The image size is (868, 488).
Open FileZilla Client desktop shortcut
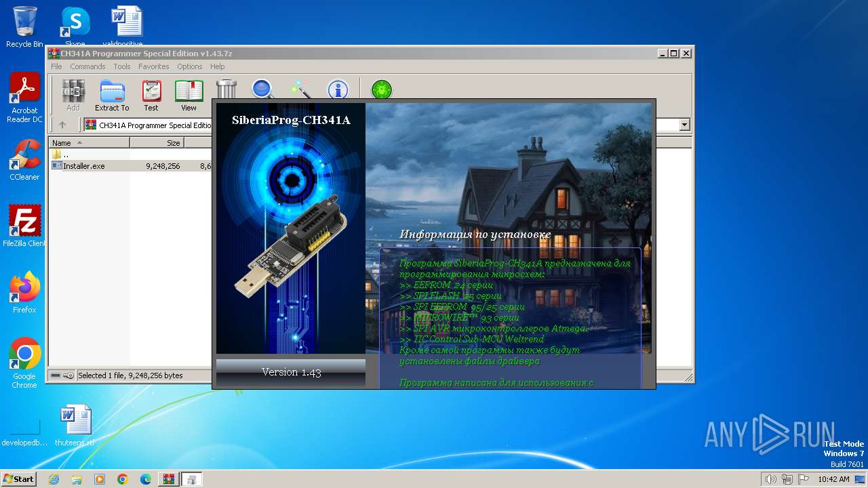point(24,226)
